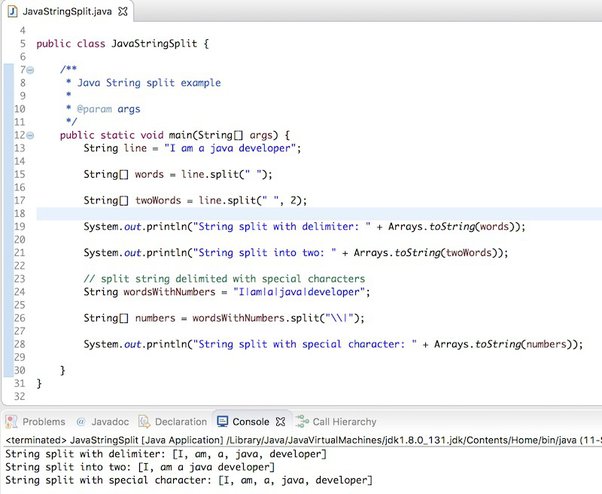This screenshot has width=602, height=494.
Task: Click the @param tag in the Javadoc
Action: coord(94,109)
